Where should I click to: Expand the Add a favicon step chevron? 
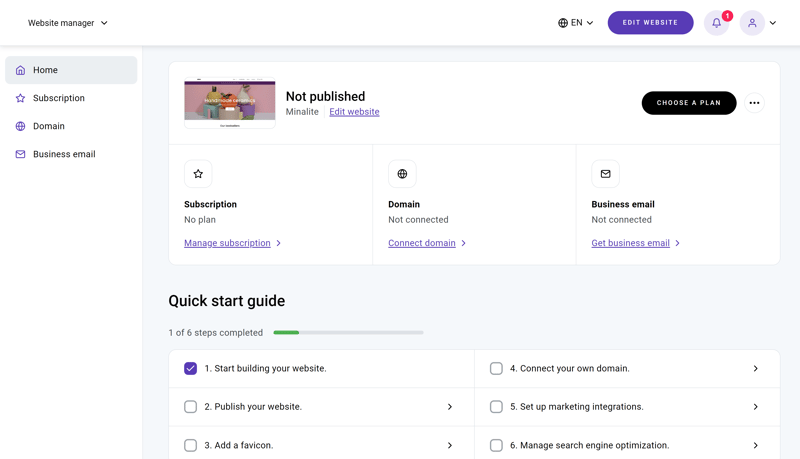[449, 445]
